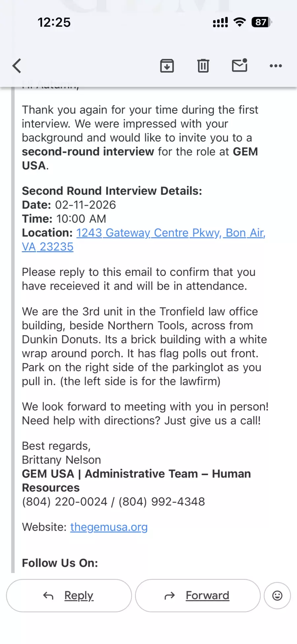Tap the phone number (804) 220-0024
This screenshot has width=297, height=644.
click(x=65, y=502)
